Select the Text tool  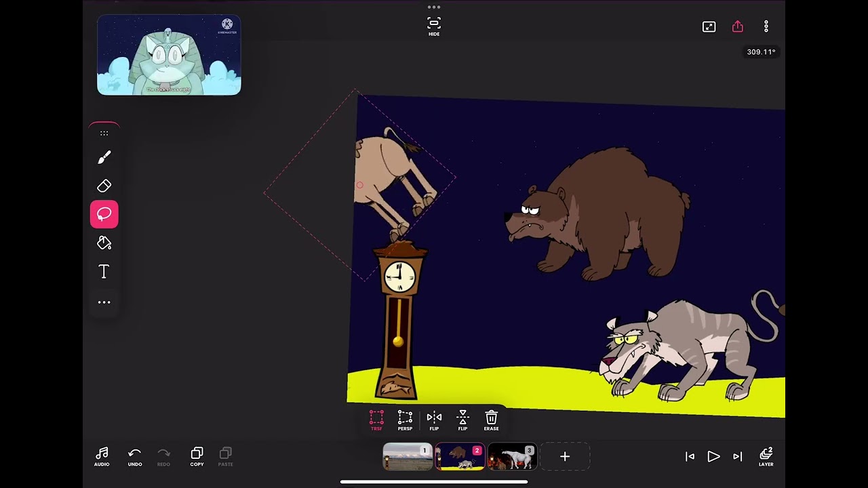[104, 272]
